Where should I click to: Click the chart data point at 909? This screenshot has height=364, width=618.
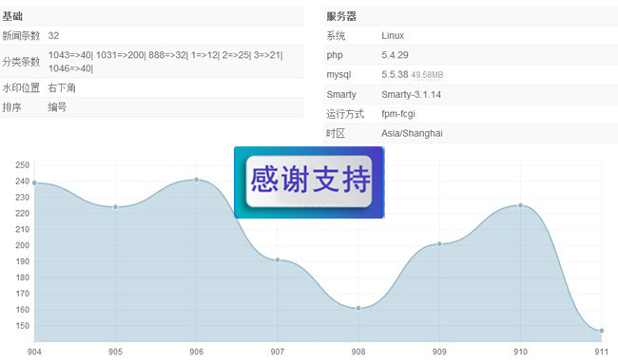439,244
